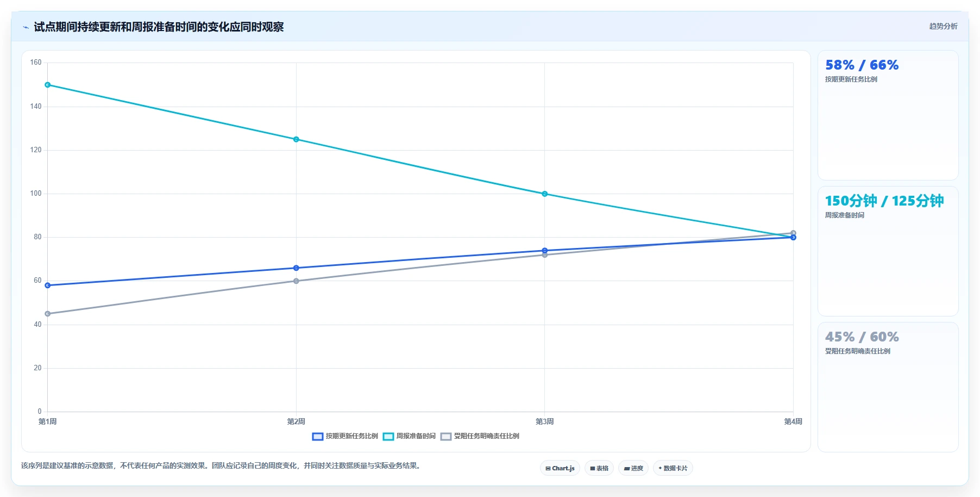Click the gray 受阻任务 point at 第1周 (45)

click(x=48, y=314)
